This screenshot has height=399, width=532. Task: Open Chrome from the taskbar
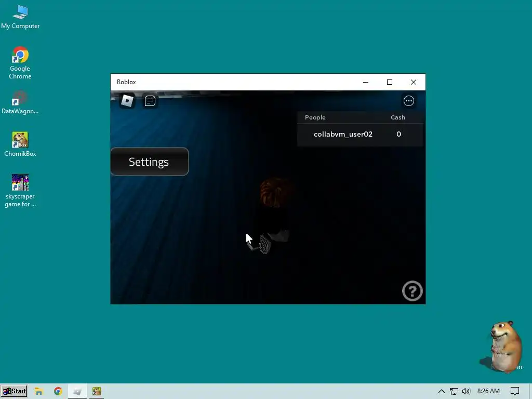pyautogui.click(x=58, y=391)
